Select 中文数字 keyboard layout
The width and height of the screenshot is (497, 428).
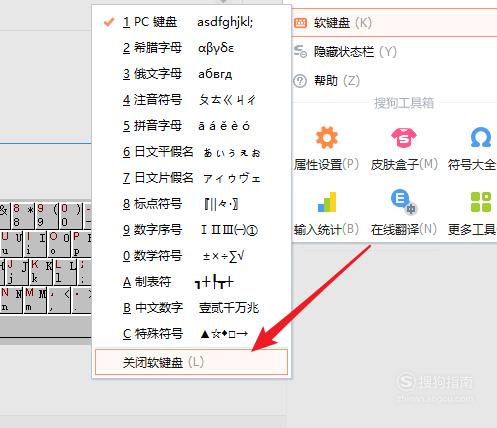pos(191,308)
